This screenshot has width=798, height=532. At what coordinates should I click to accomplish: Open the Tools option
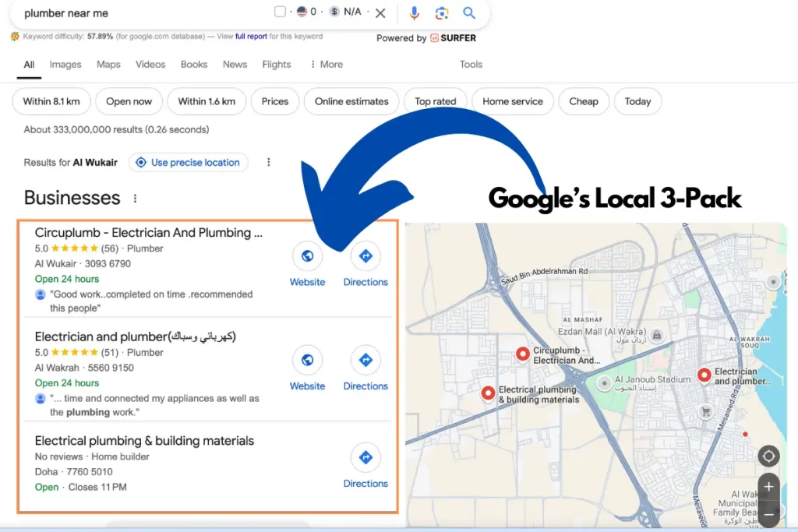[x=471, y=65]
